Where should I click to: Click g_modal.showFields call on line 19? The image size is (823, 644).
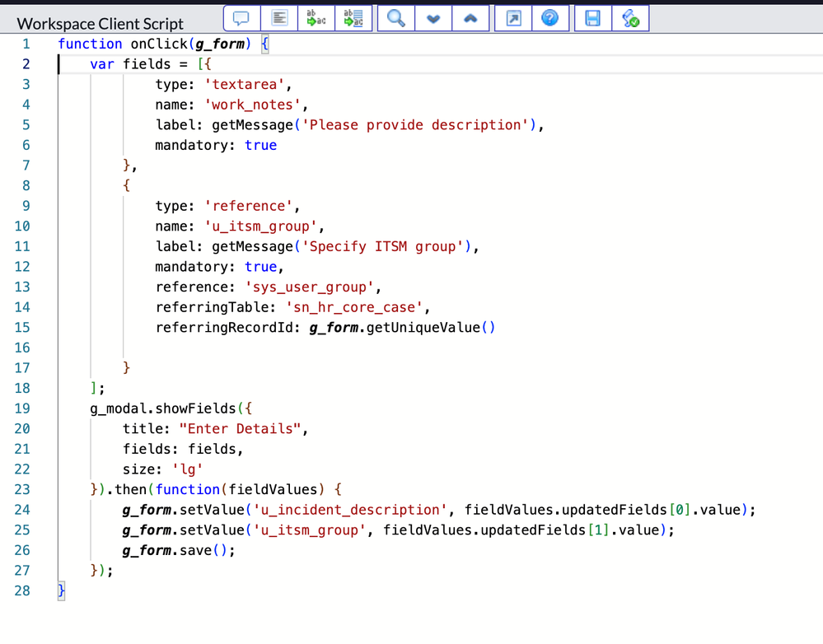click(171, 408)
